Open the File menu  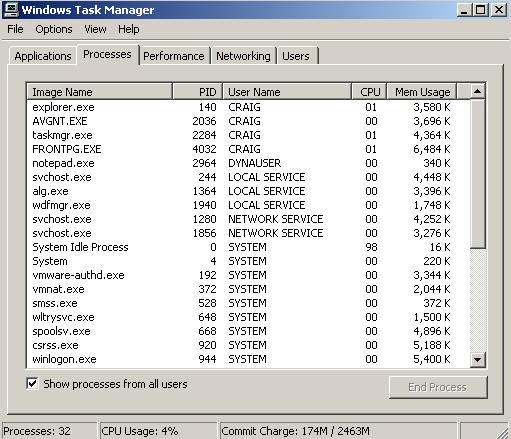(15, 29)
